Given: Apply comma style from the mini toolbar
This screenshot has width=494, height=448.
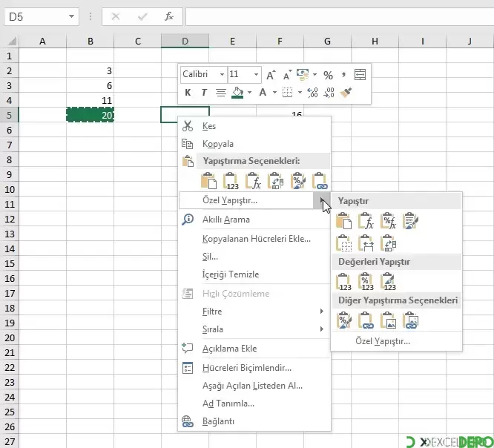Looking at the screenshot, I should (x=343, y=75).
